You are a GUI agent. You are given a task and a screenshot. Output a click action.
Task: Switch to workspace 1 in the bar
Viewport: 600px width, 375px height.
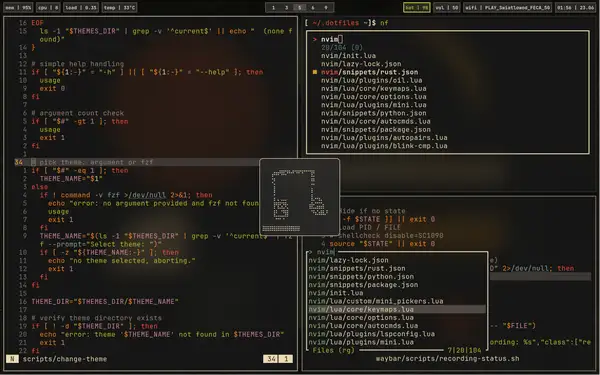[x=273, y=7]
